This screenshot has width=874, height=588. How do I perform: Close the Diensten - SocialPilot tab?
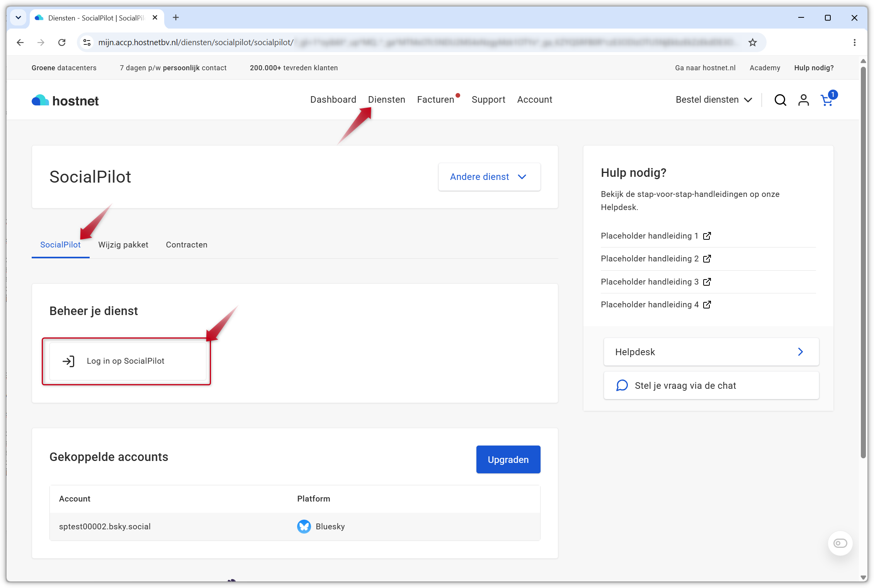pyautogui.click(x=155, y=17)
